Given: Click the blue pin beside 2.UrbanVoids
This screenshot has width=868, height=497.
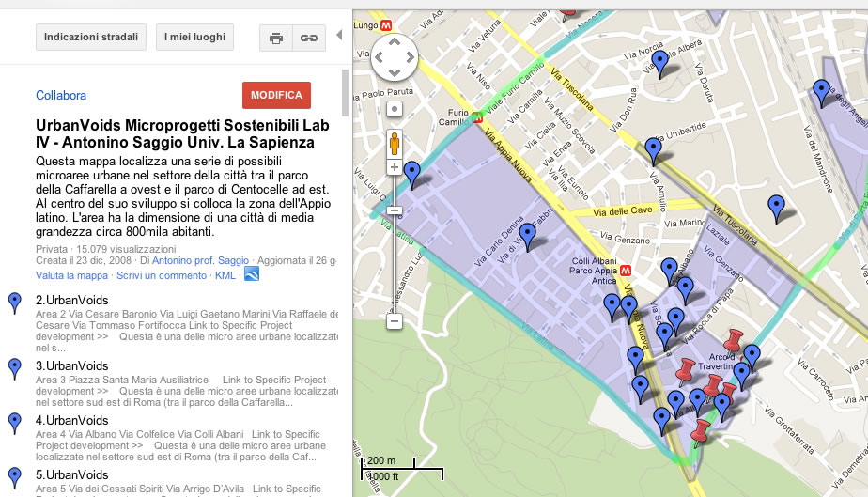Looking at the screenshot, I should [x=14, y=303].
